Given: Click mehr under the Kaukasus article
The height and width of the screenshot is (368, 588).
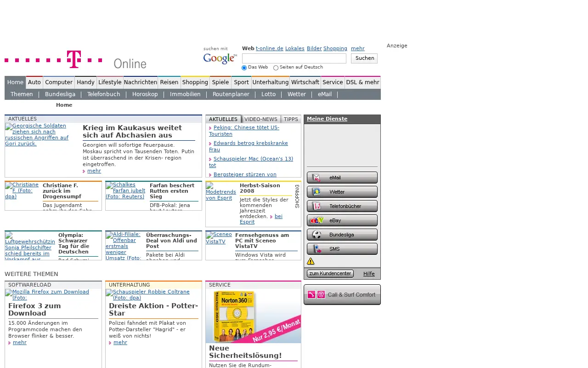Looking at the screenshot, I should tap(94, 171).
